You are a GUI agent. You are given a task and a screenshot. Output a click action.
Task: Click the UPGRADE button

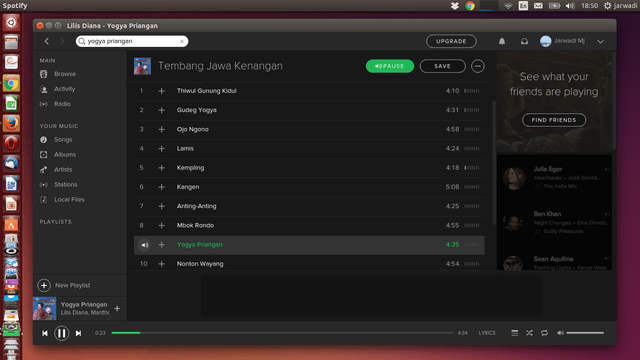[451, 41]
